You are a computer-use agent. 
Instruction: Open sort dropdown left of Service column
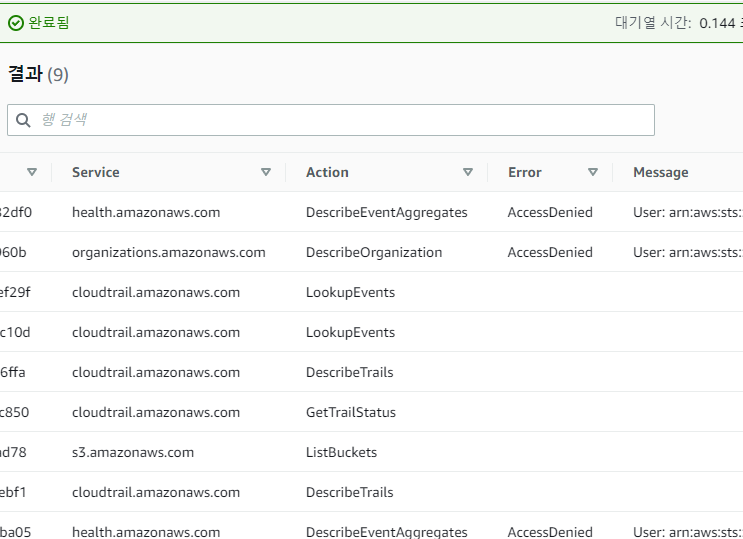pyautogui.click(x=32, y=172)
